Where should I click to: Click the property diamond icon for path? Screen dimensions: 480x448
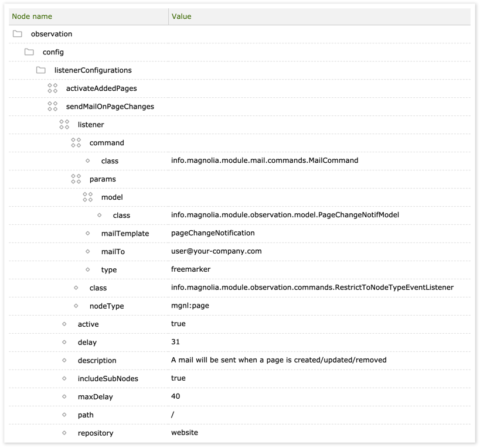click(64, 415)
